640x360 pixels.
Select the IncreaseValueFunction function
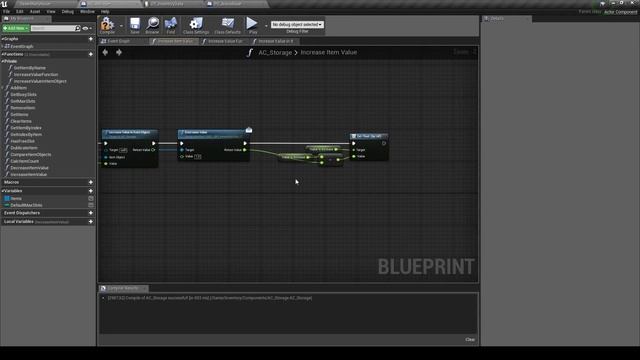point(36,74)
